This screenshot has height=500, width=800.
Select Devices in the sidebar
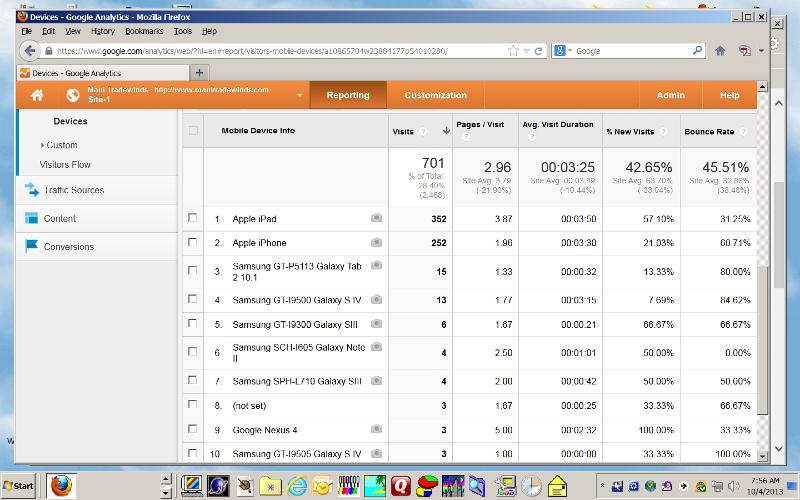tap(70, 121)
